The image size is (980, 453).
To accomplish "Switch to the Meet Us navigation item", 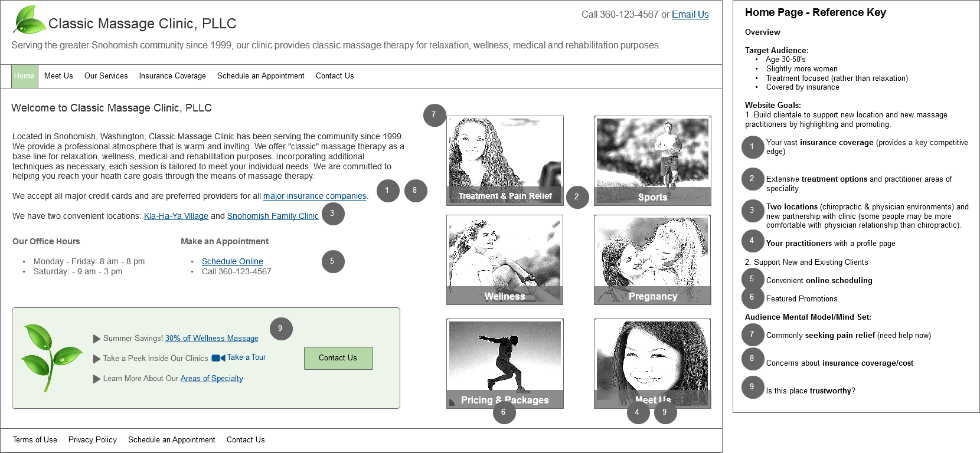I will click(58, 76).
